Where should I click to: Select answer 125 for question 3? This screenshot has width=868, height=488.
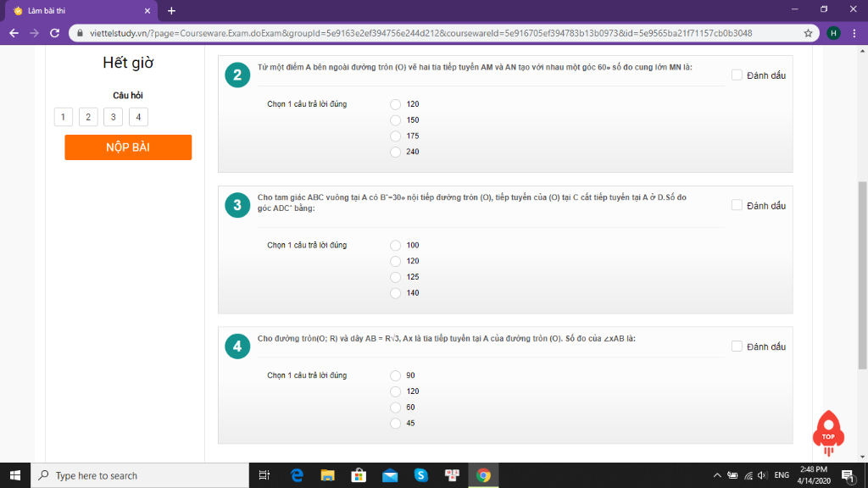(x=395, y=277)
